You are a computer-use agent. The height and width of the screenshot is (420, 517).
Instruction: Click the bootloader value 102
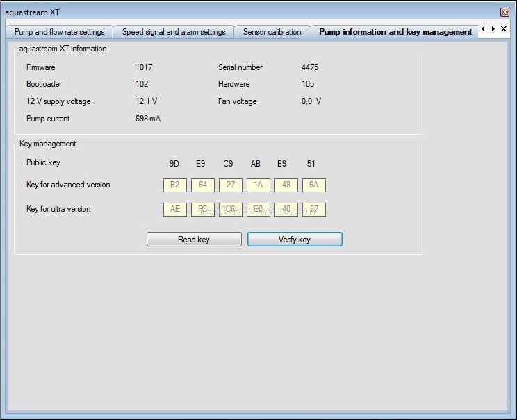click(142, 84)
